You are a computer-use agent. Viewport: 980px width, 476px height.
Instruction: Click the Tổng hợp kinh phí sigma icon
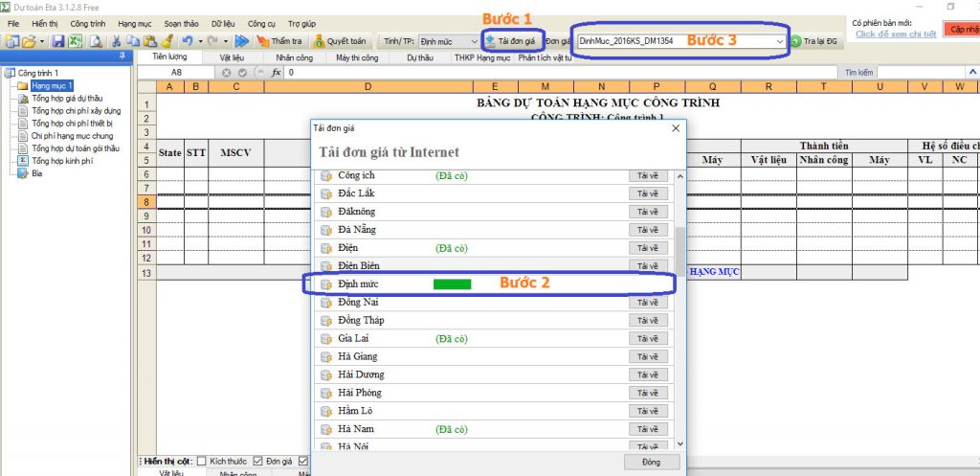pyautogui.click(x=23, y=161)
